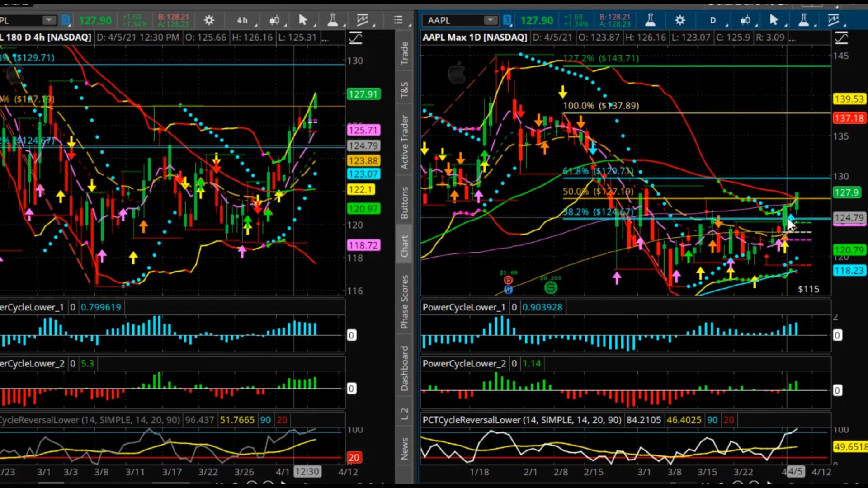Screen dimensions: 868x488
Task: Click PCTCycleReversalLower label on right chart
Action: (522, 420)
